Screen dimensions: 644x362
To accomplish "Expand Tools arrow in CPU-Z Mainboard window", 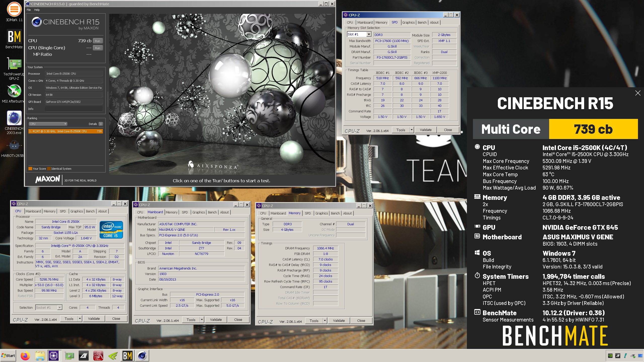I will tap(202, 320).
